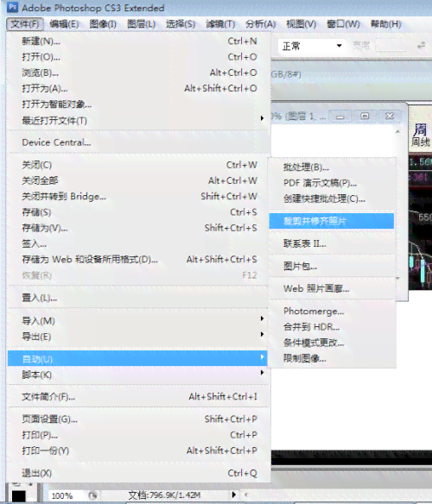
Task: Select highlighted 裁剪并修齐照片 entry
Action: [332, 221]
